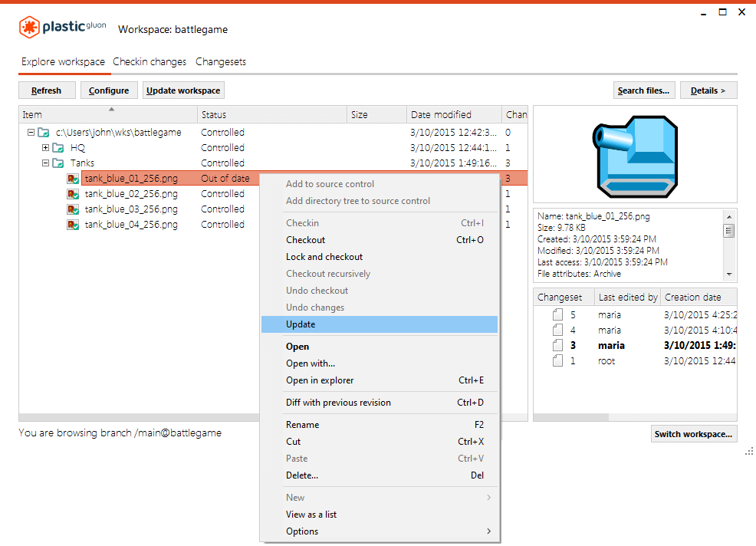This screenshot has width=756, height=546.
Task: Select the tank_blue_04_256.png file name
Action: [131, 225]
